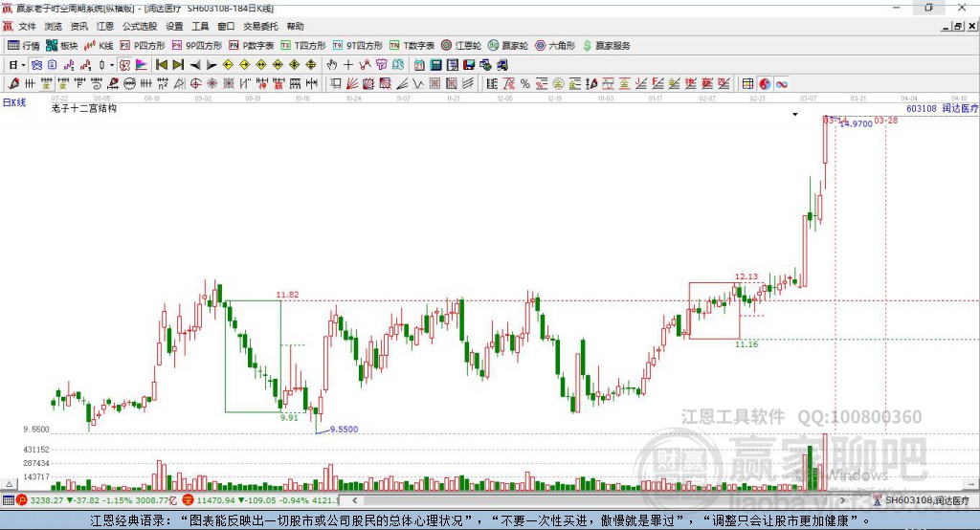
Task: Open the 交易委托 menu
Action: tap(260, 26)
